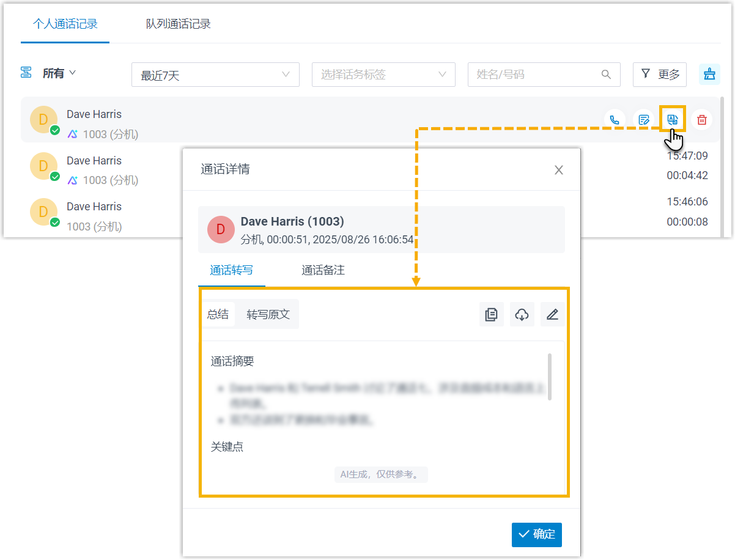This screenshot has width=735, height=560.
Task: Open the 最近7天 date range dropdown
Action: [x=215, y=75]
